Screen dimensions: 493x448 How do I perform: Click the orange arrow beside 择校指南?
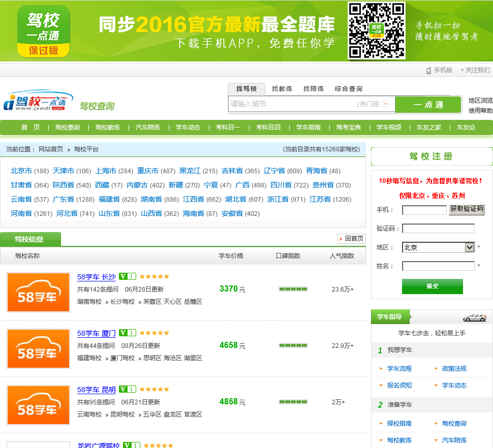(381, 424)
